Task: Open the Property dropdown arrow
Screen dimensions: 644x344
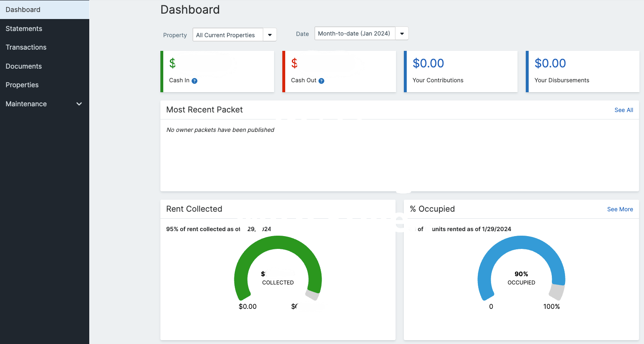Action: pyautogui.click(x=270, y=35)
